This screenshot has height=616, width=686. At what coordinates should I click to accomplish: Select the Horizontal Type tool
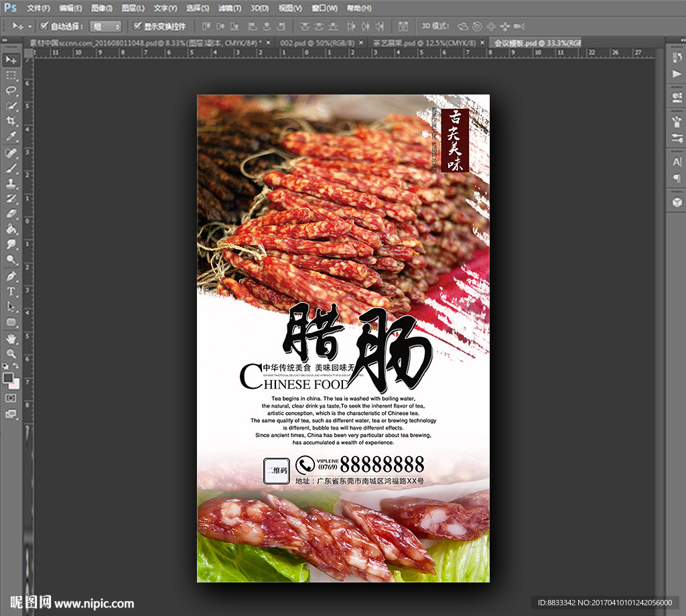11,292
